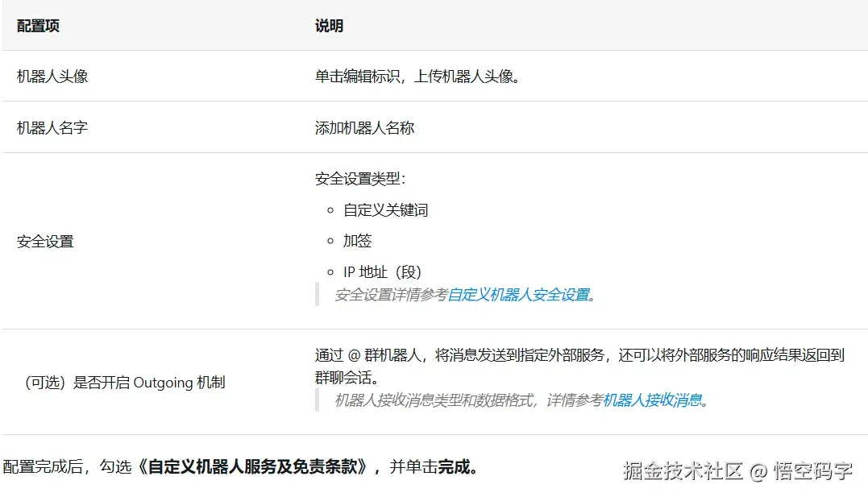Click the 配置项 column header

[x=38, y=26]
